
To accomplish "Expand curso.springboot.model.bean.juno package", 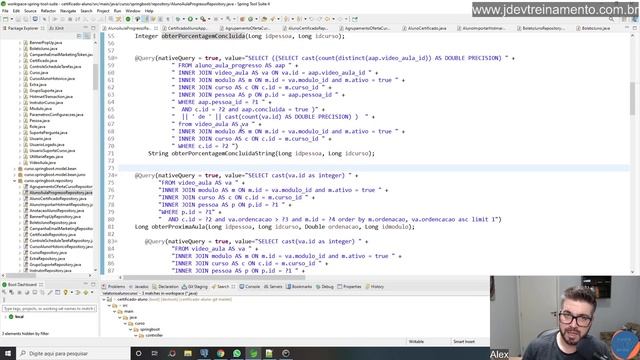I will tap(15, 175).
